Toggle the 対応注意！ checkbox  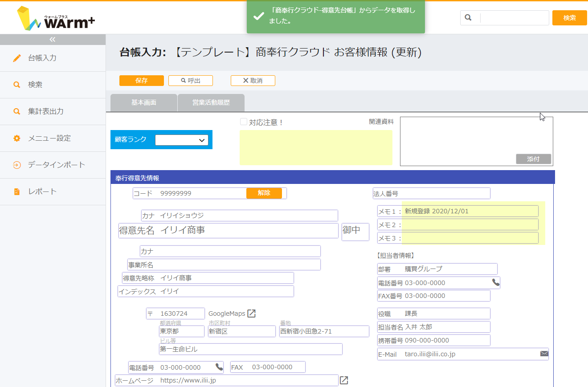coord(244,122)
